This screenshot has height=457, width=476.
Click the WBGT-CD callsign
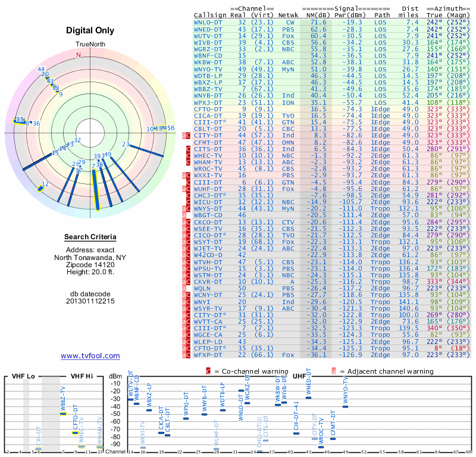click(208, 215)
